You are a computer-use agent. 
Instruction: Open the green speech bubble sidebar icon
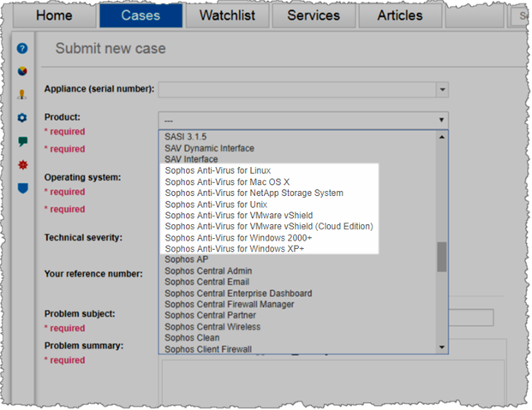point(22,141)
